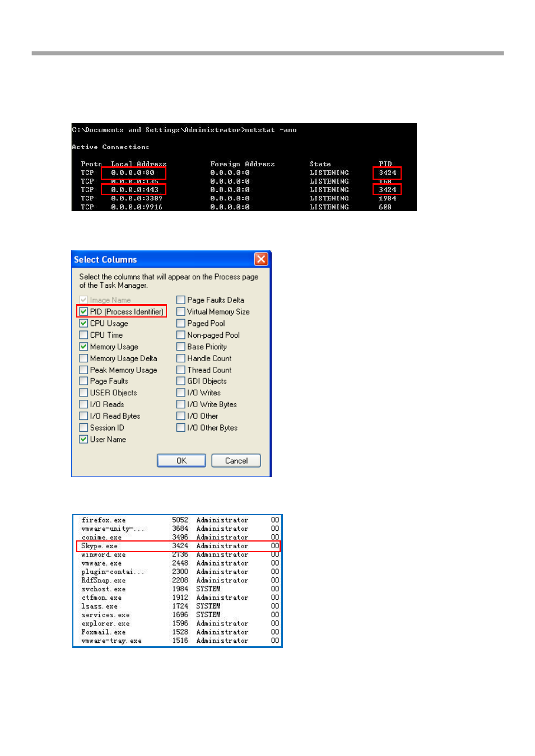This screenshot has width=535, height=756.
Task: Uncheck CPU Usage checkbox
Action: [83, 323]
